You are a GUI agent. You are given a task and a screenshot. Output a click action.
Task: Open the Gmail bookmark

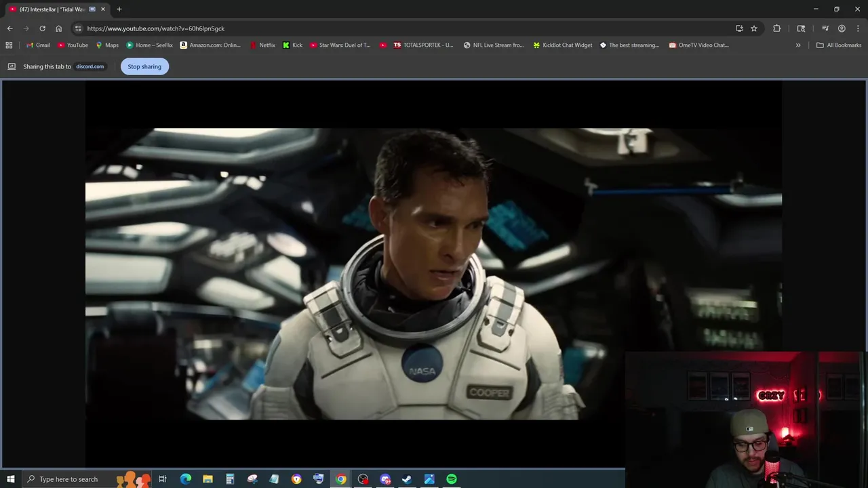(x=38, y=45)
